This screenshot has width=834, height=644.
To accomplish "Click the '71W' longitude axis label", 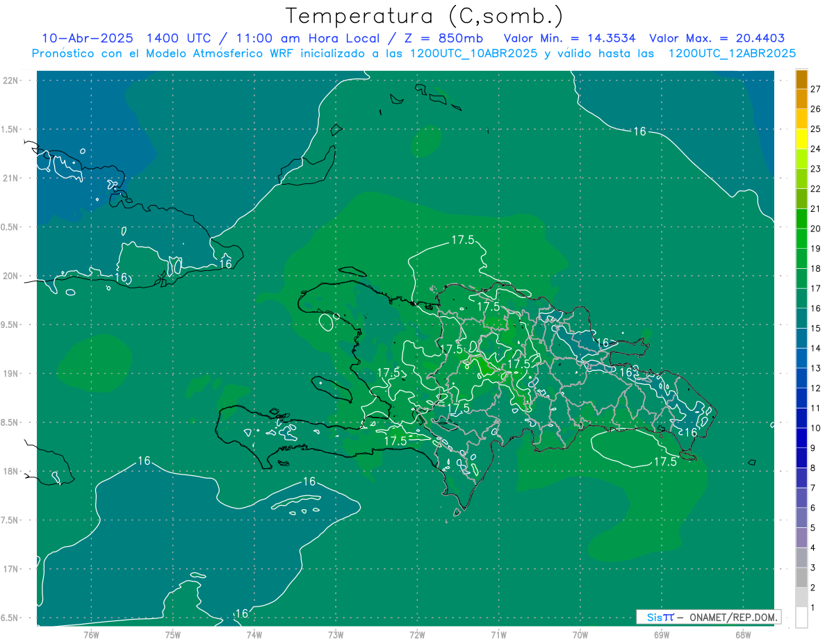I will click(x=498, y=635).
